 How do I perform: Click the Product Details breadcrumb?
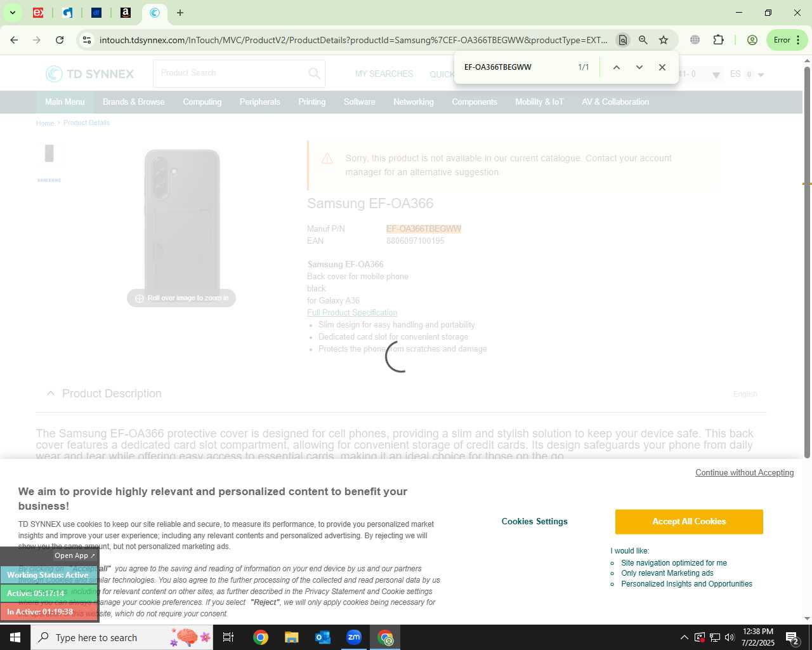(86, 123)
